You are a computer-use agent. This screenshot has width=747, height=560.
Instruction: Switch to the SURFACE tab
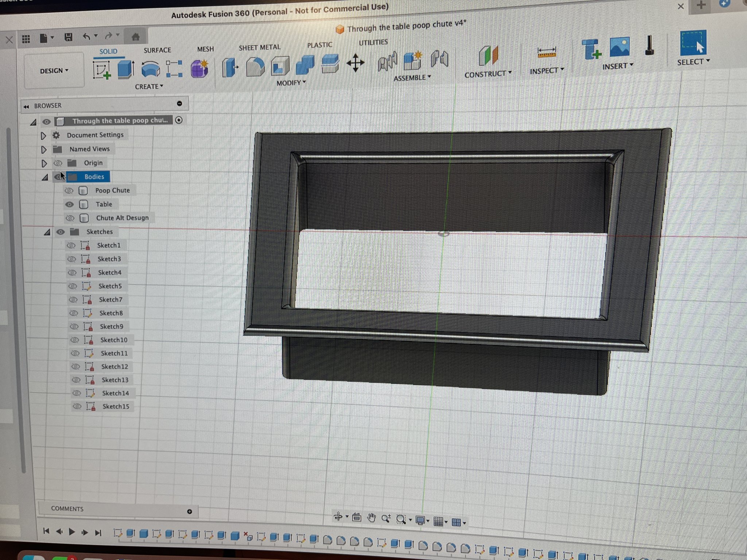[x=157, y=50]
